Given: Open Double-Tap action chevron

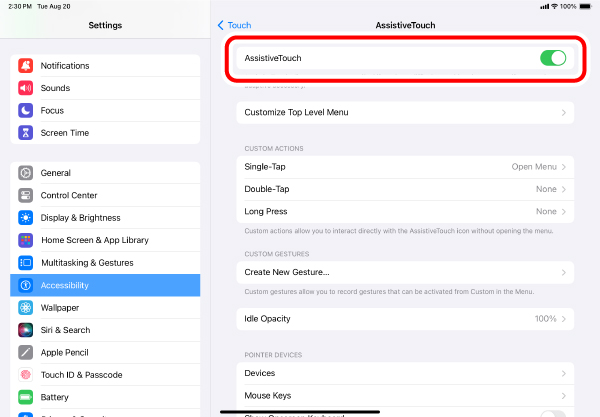Looking at the screenshot, I should (x=564, y=189).
